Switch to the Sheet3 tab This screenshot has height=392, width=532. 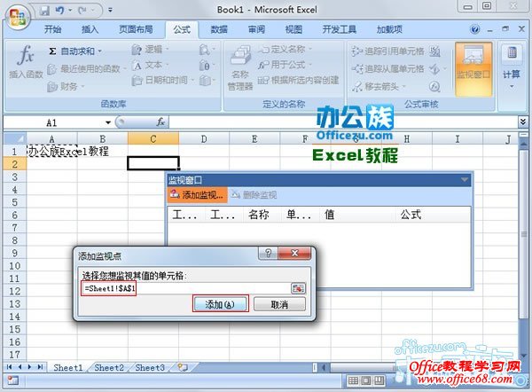150,367
